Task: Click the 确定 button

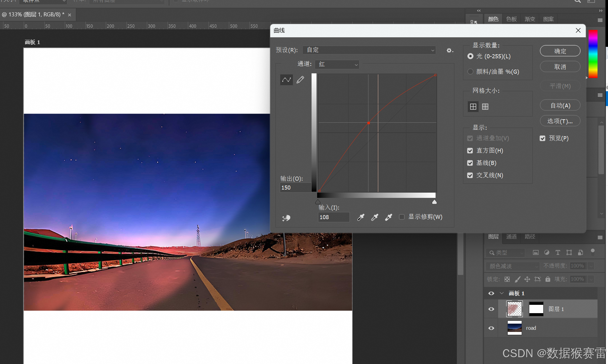Action: (560, 51)
